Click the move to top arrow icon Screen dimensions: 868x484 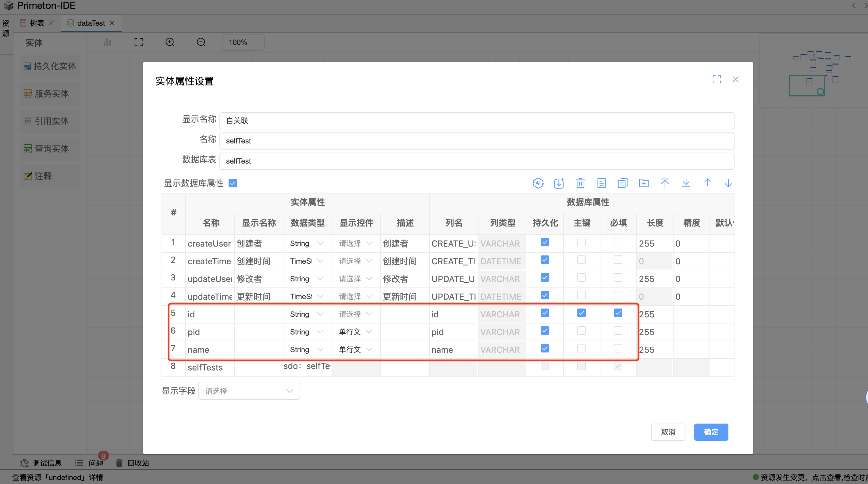click(x=665, y=183)
